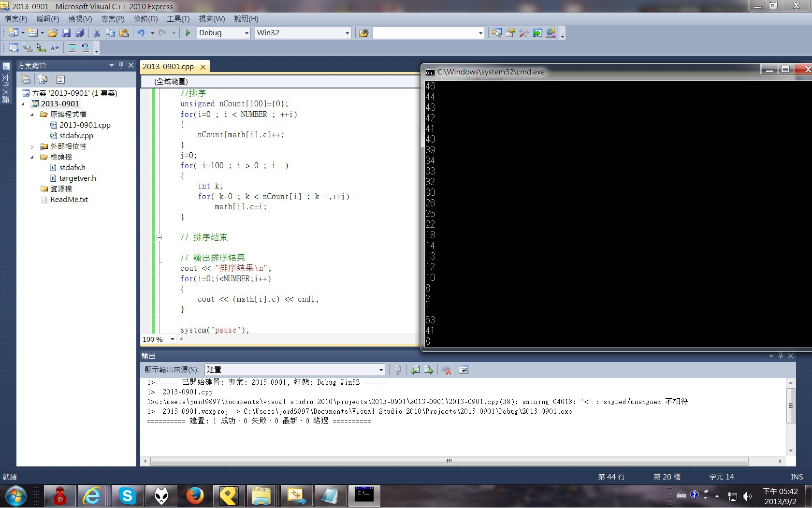
Task: Click the green Start Debugging arrow
Action: coord(188,33)
